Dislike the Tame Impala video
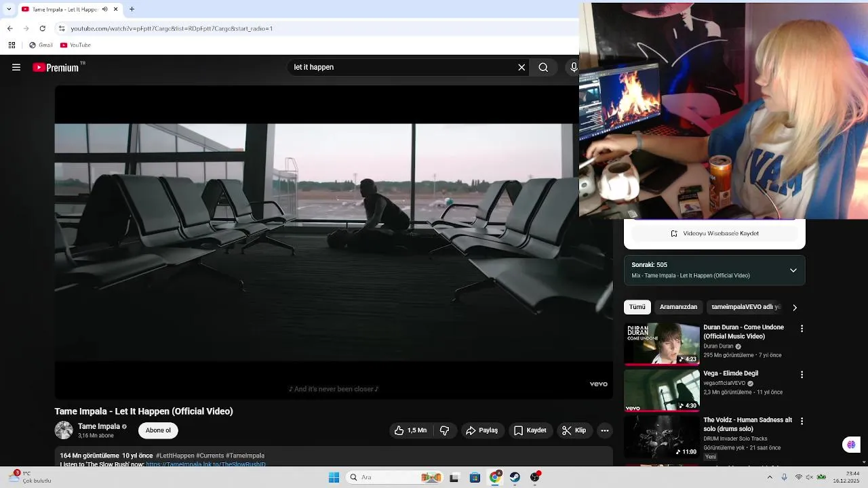868x488 pixels. click(445, 430)
